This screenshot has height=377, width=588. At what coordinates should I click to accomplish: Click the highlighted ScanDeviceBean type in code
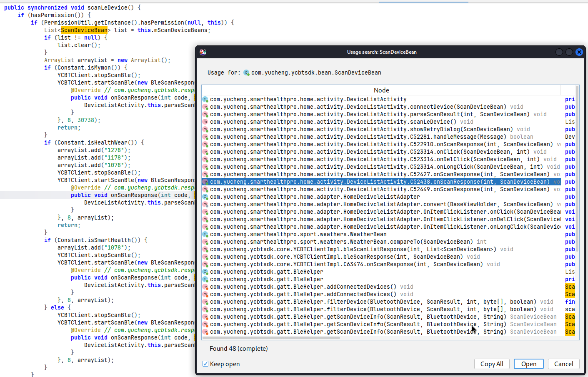84,30
